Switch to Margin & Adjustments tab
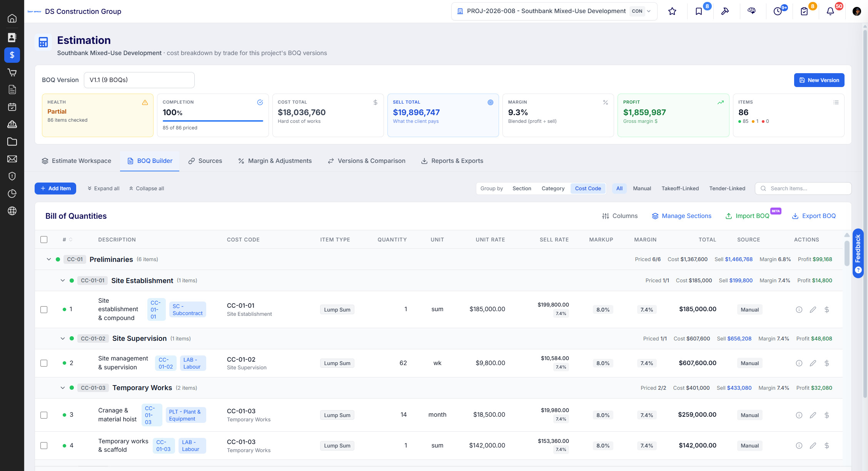The height and width of the screenshot is (471, 868). pyautogui.click(x=275, y=161)
